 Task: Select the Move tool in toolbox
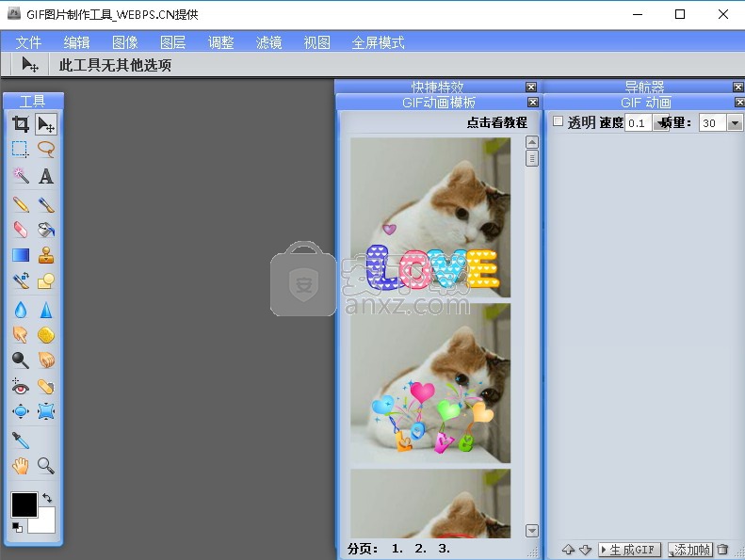point(46,124)
